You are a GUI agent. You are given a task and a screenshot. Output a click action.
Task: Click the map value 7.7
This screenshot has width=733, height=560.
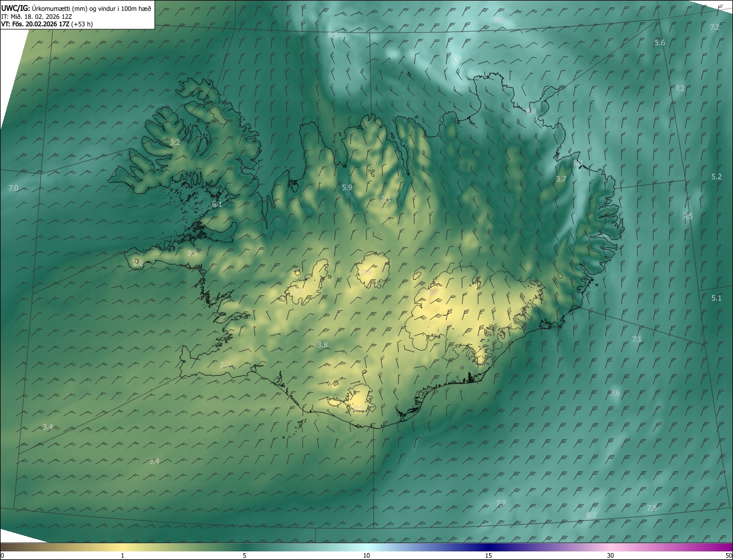pyautogui.click(x=501, y=503)
